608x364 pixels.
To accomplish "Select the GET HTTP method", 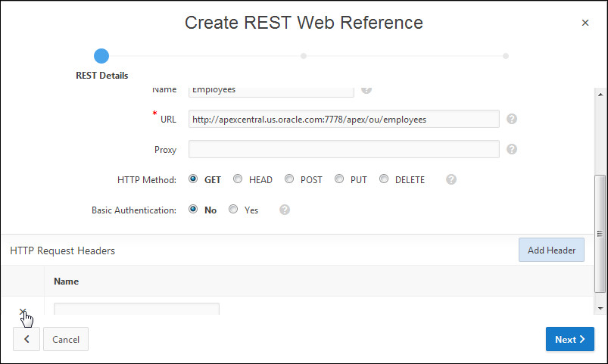I will click(x=193, y=179).
